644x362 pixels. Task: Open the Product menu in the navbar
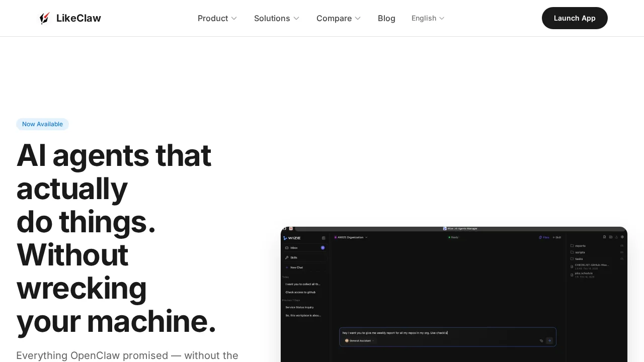point(217,18)
